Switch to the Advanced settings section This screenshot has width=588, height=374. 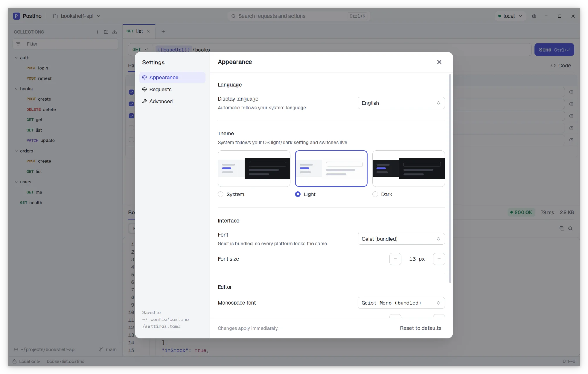172,101
